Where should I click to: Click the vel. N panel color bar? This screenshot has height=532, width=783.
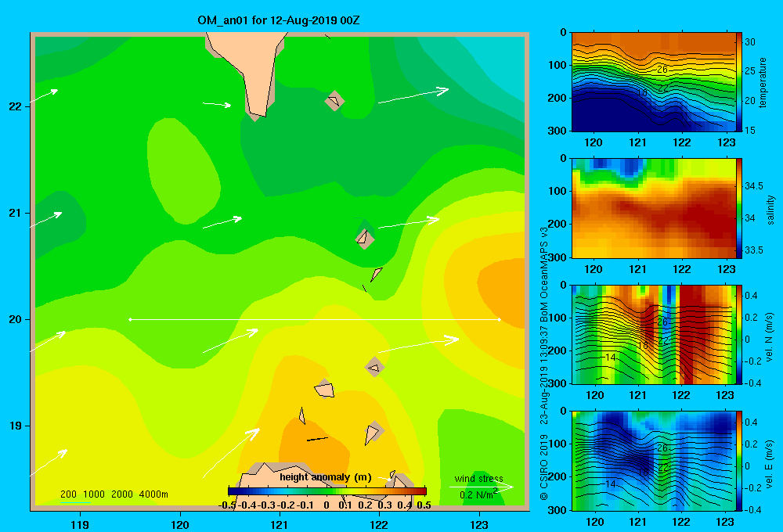[739, 334]
